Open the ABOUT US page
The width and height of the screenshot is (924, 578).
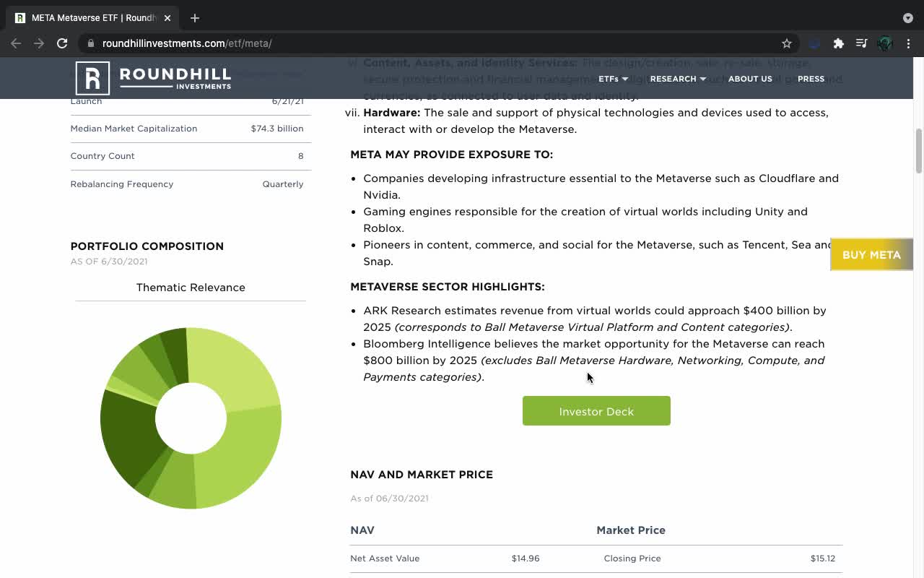coord(750,79)
